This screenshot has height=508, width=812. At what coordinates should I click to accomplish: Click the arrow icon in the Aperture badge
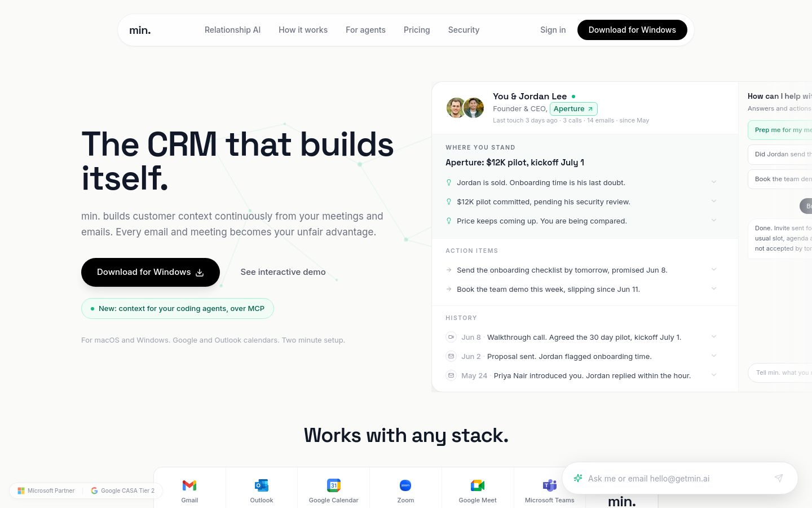coord(590,109)
